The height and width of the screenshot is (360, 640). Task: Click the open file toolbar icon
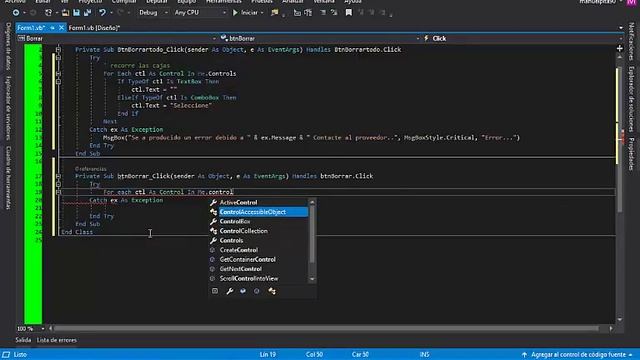point(65,13)
